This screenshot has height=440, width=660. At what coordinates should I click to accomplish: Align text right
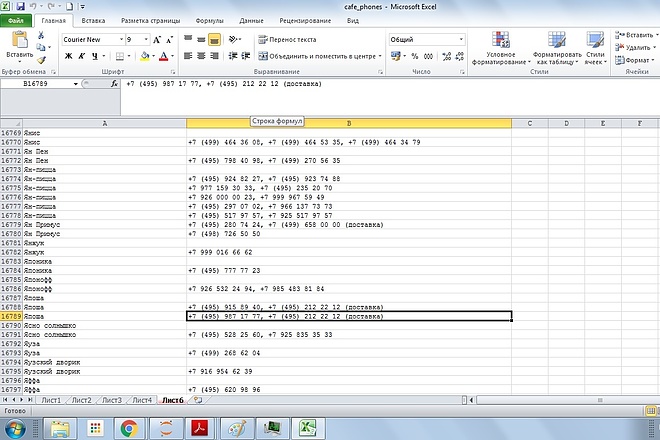(214, 56)
